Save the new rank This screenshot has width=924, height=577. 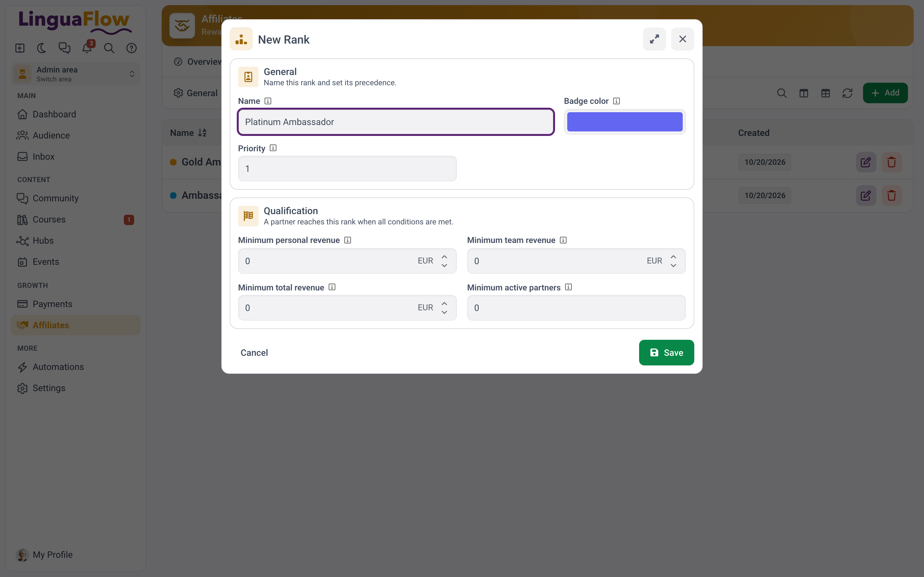(666, 353)
